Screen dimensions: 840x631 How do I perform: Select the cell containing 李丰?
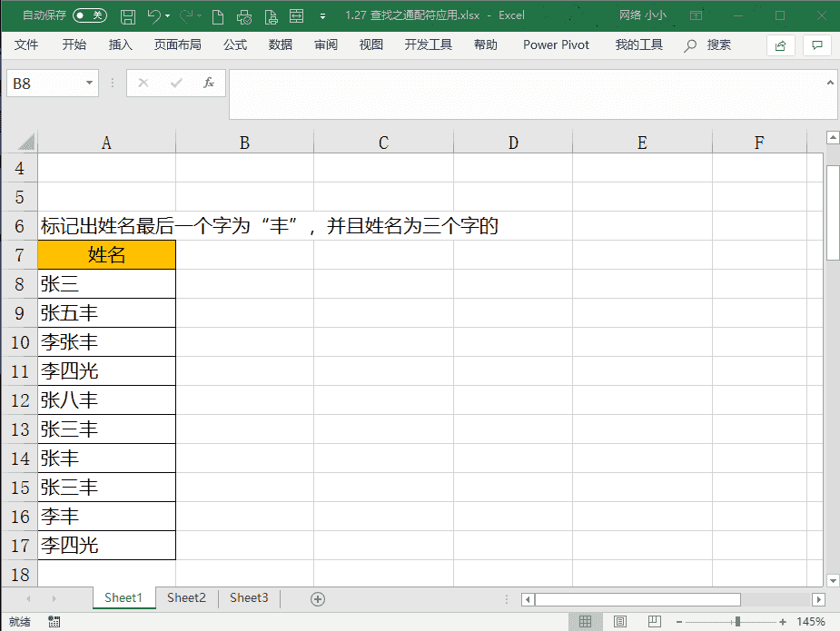coord(106,517)
